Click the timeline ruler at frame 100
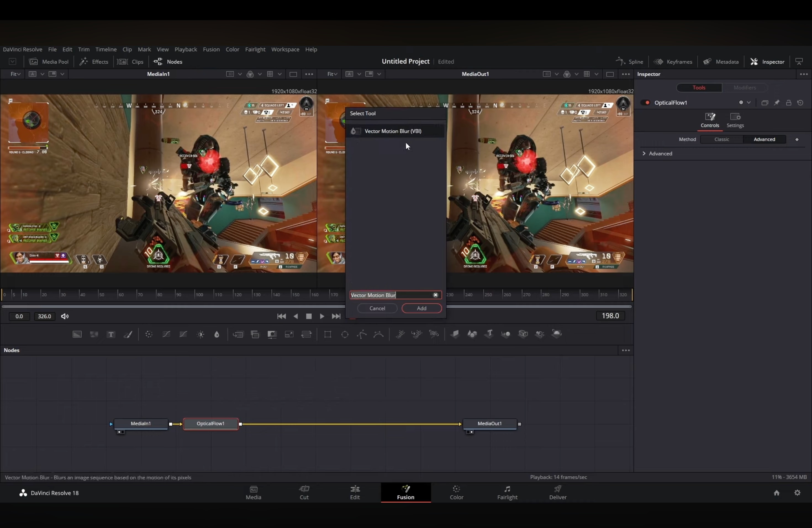812x528 pixels. (x=196, y=295)
